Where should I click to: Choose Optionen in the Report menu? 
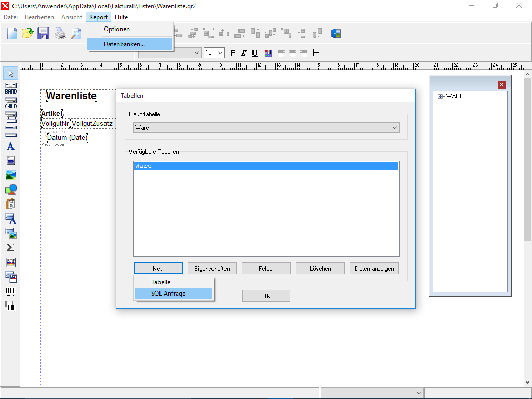tap(129, 29)
